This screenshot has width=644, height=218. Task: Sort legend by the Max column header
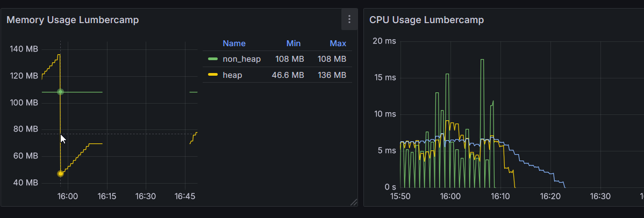(x=338, y=43)
